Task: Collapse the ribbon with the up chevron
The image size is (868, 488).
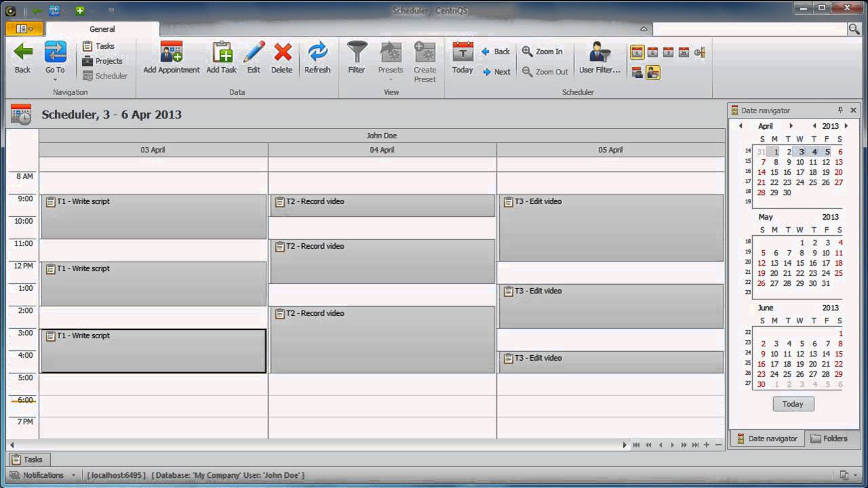Action: [x=644, y=29]
